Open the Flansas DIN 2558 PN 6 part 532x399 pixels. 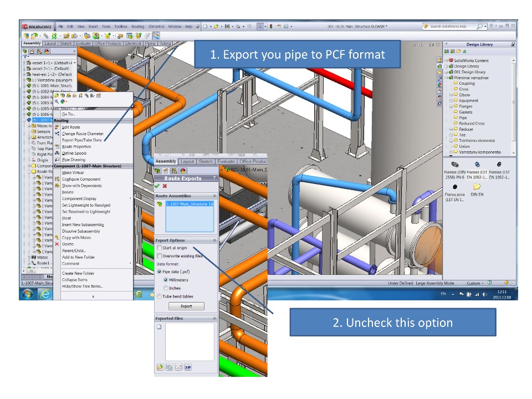pyautogui.click(x=454, y=165)
